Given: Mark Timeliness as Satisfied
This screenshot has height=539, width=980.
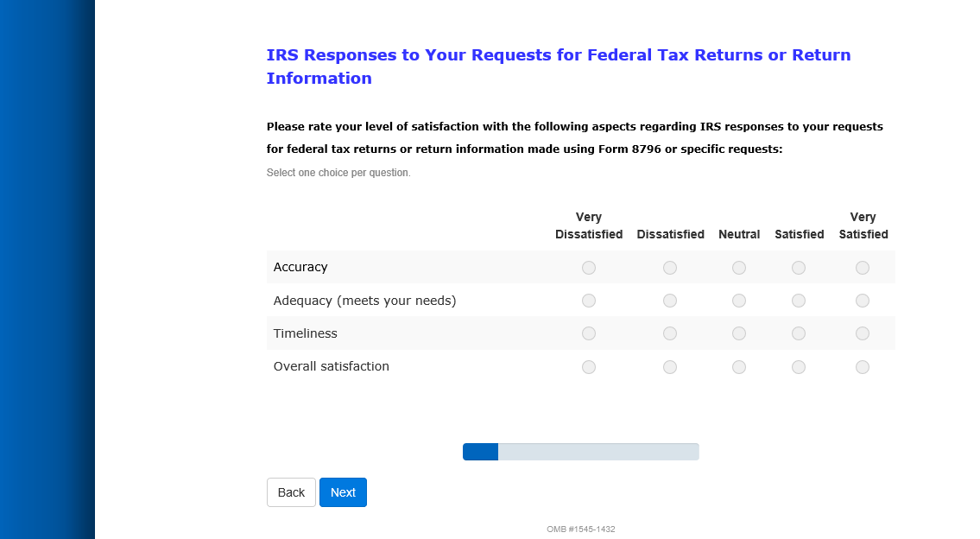Looking at the screenshot, I should (799, 333).
